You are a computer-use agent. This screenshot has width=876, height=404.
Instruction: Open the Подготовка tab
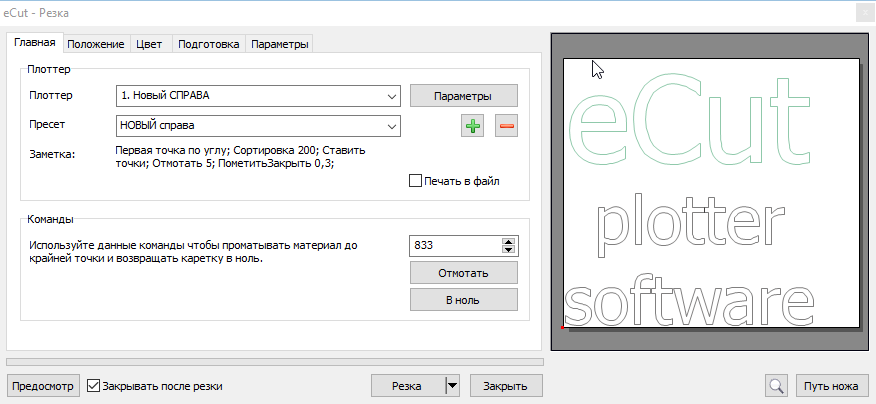[208, 44]
